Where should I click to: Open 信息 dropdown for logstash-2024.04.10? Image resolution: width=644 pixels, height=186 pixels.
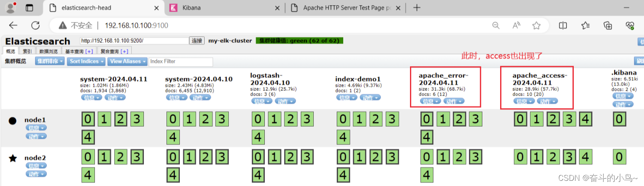point(261,101)
